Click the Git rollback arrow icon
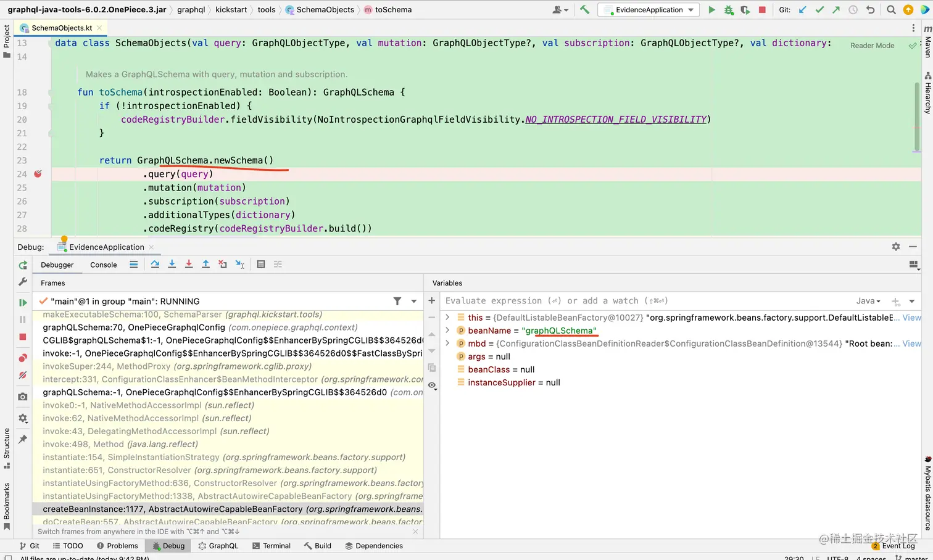This screenshot has width=933, height=560. [870, 10]
